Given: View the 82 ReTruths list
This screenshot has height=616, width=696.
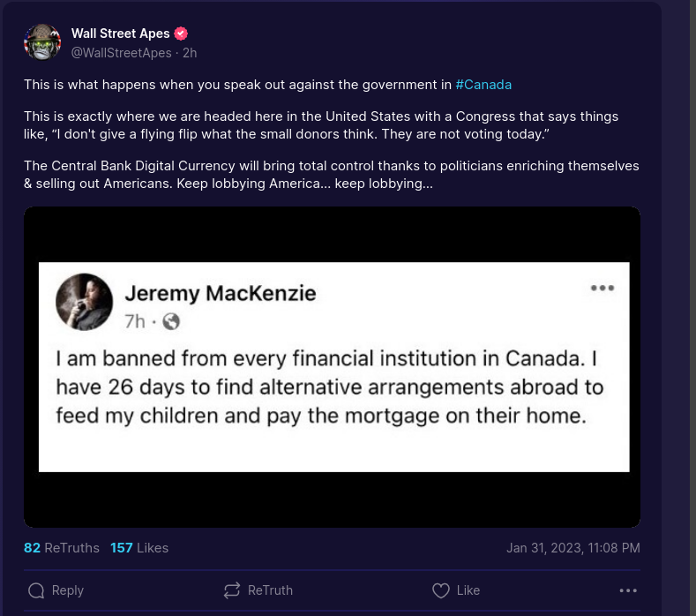Looking at the screenshot, I should click(x=62, y=548).
